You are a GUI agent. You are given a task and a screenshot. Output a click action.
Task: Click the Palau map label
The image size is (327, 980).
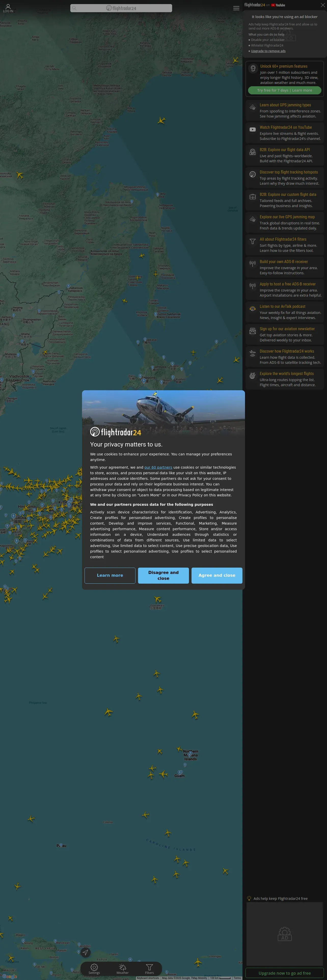pos(61,846)
